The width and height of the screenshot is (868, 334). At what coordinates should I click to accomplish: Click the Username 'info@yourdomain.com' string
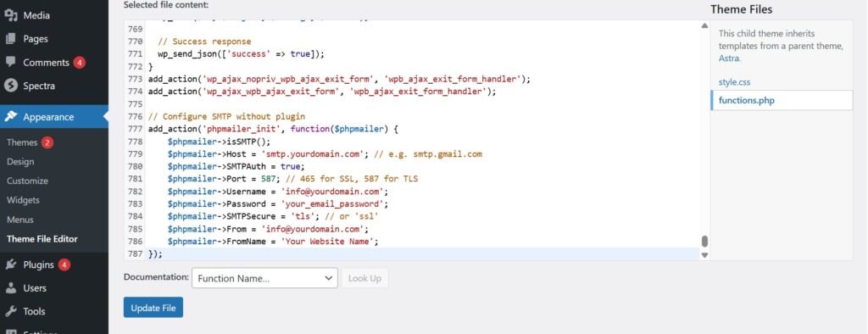334,191
